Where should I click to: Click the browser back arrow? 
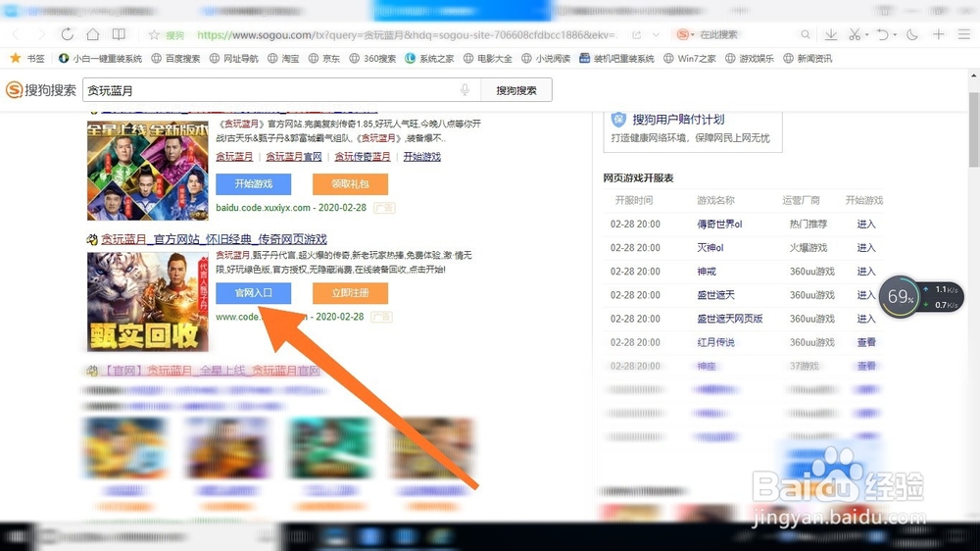click(x=17, y=34)
